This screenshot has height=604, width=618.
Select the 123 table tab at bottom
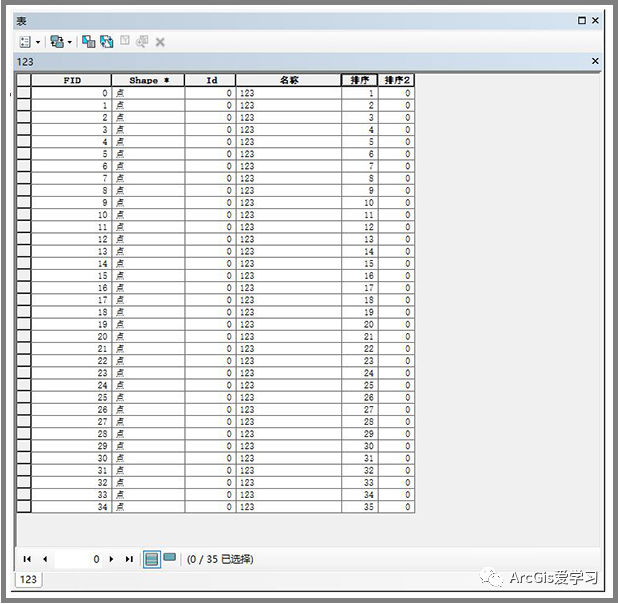[28, 579]
